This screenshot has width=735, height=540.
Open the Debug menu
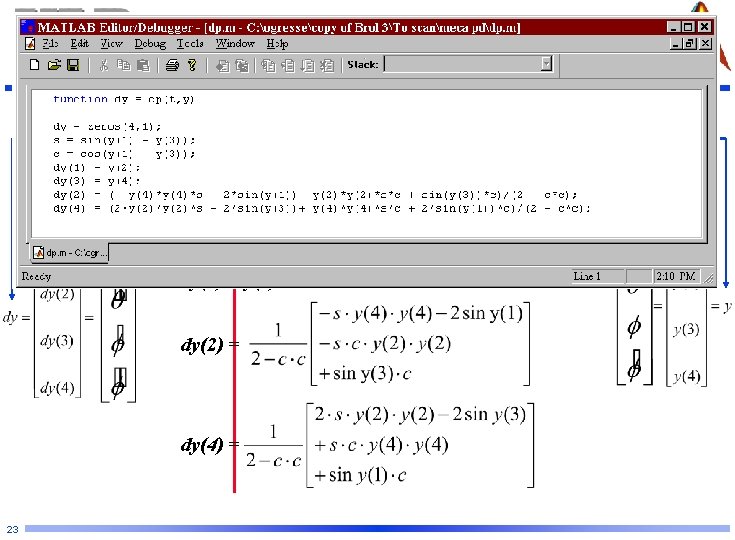point(150,44)
